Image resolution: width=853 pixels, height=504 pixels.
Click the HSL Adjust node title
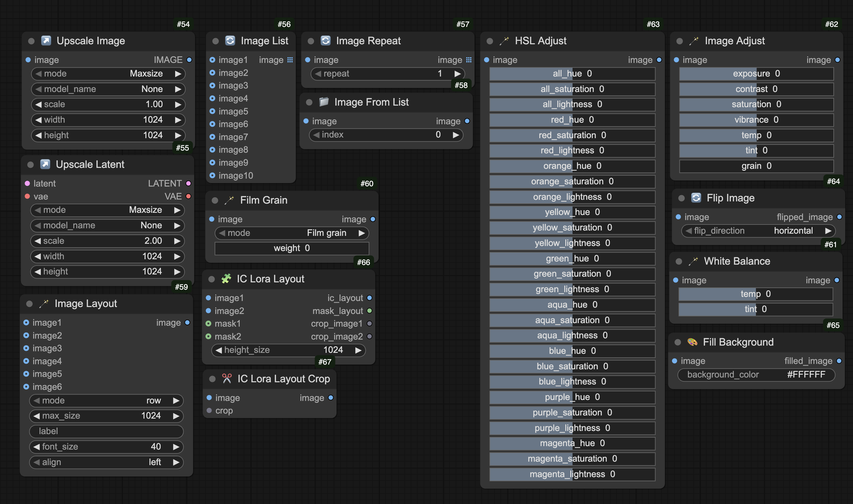[541, 41]
